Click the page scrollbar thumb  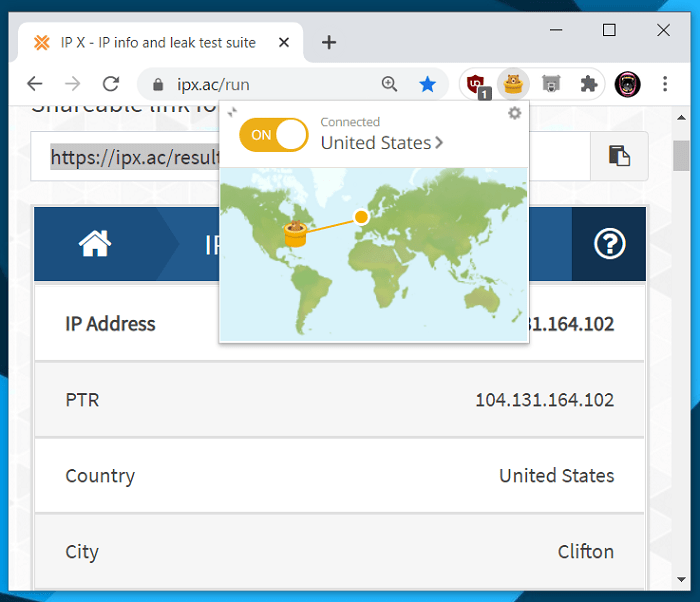pos(681,155)
